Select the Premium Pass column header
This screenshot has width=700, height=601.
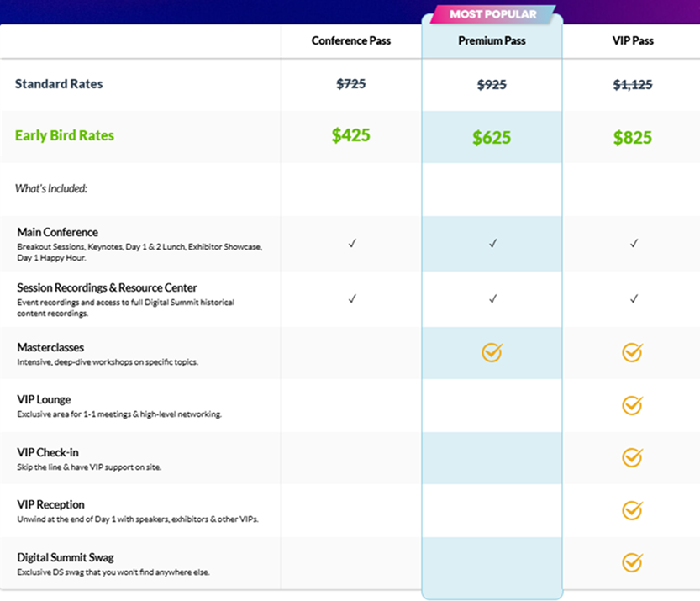492,41
